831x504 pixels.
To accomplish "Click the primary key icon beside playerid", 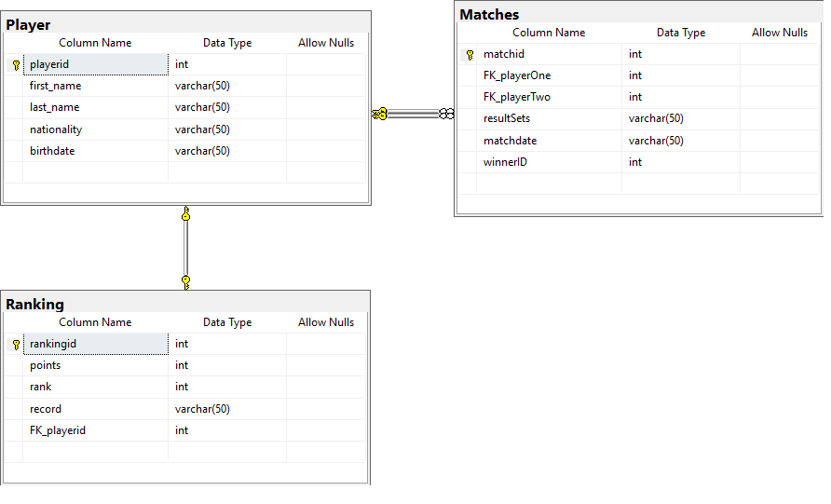I will (x=16, y=65).
